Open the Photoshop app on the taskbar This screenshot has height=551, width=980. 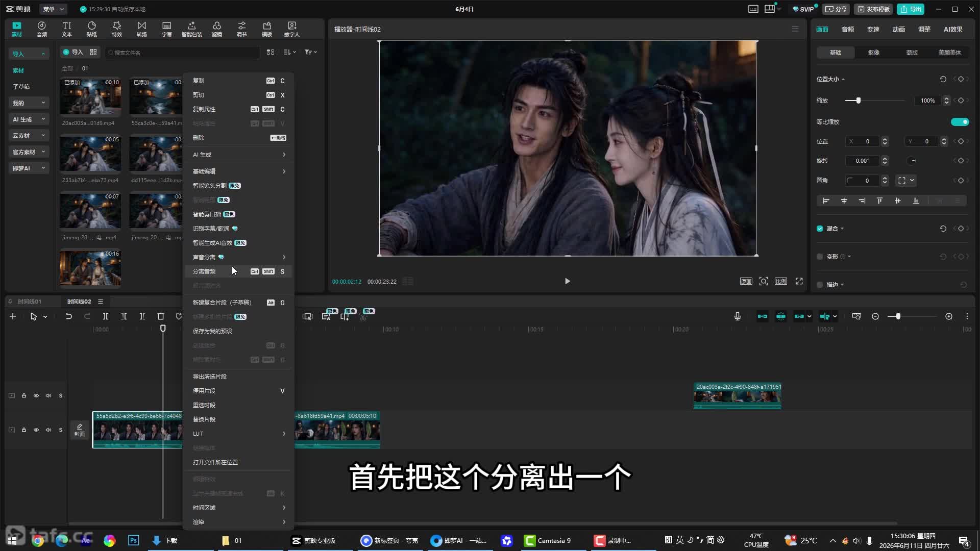tap(133, 540)
